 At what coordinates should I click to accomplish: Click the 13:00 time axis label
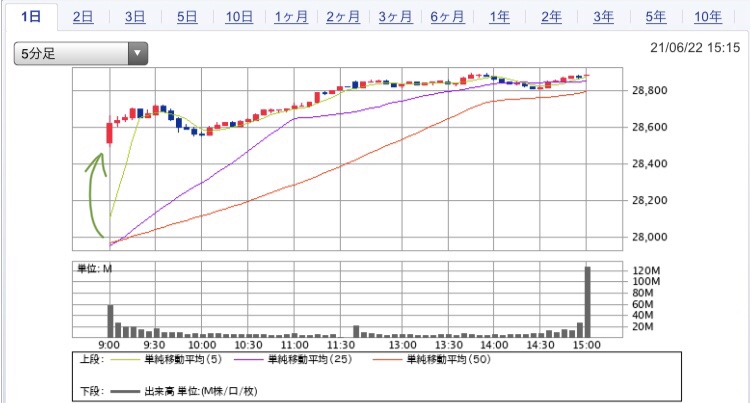coord(402,345)
